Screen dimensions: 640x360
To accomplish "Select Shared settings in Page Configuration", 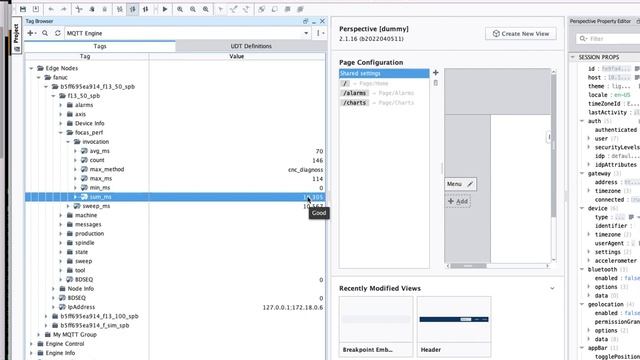I will pyautogui.click(x=384, y=73).
